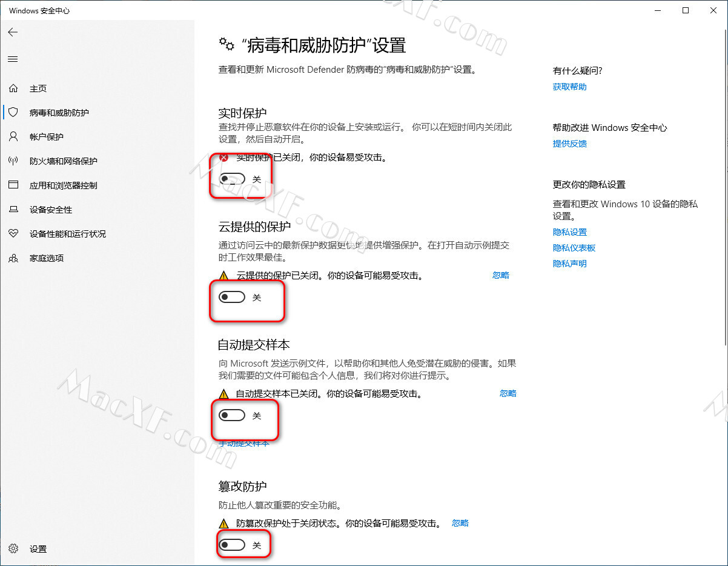Click the 手动提交样本 link
Screen dimensions: 728x566
[244, 444]
